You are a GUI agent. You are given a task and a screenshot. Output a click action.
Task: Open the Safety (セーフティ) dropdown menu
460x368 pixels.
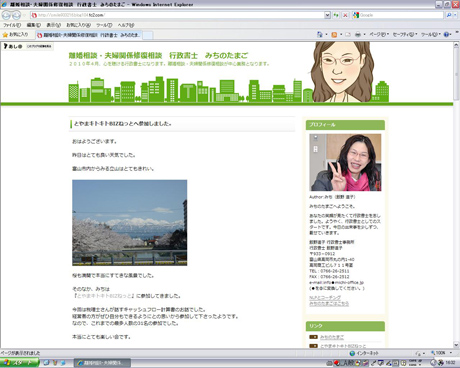[405, 34]
